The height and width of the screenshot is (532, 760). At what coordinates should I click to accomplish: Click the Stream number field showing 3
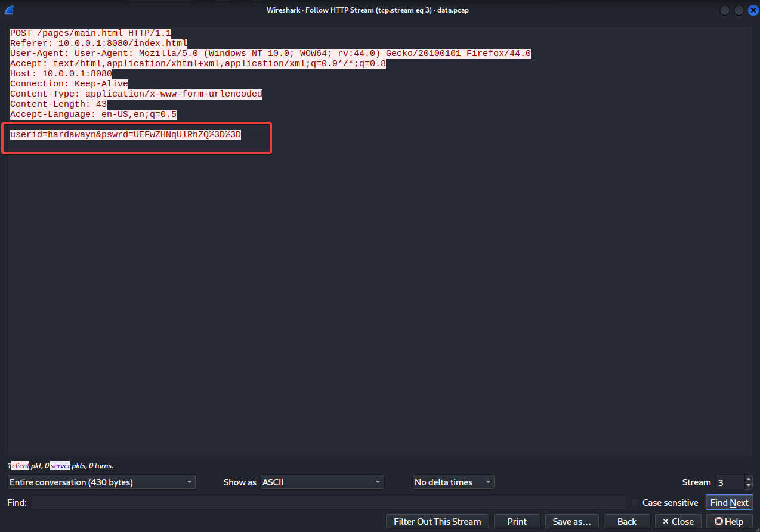[x=730, y=482]
